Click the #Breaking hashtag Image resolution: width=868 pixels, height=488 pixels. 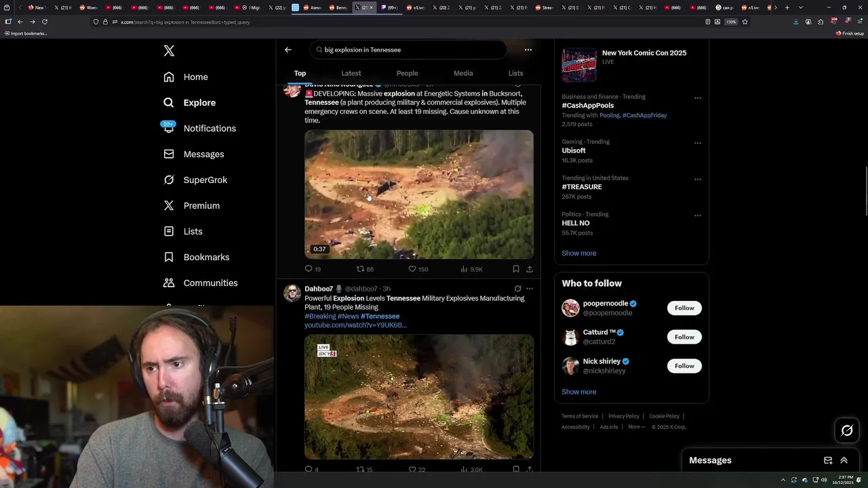click(320, 317)
